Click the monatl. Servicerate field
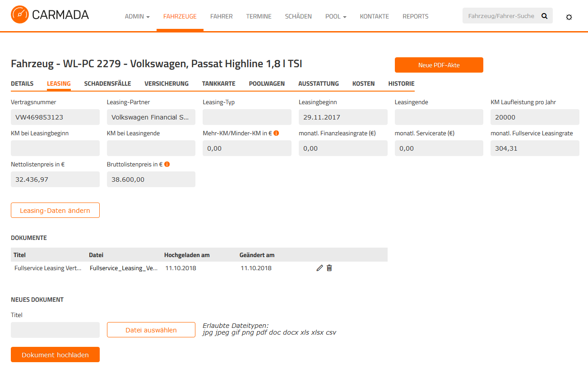 pos(439,148)
